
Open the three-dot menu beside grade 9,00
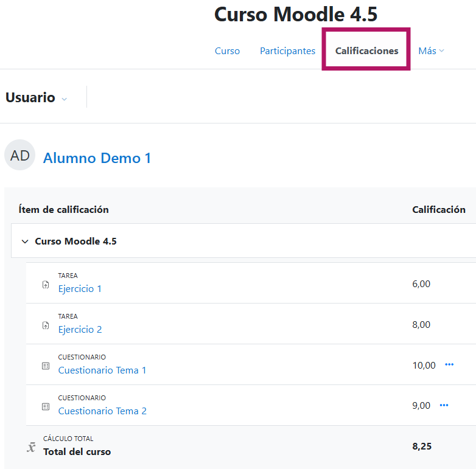(444, 406)
